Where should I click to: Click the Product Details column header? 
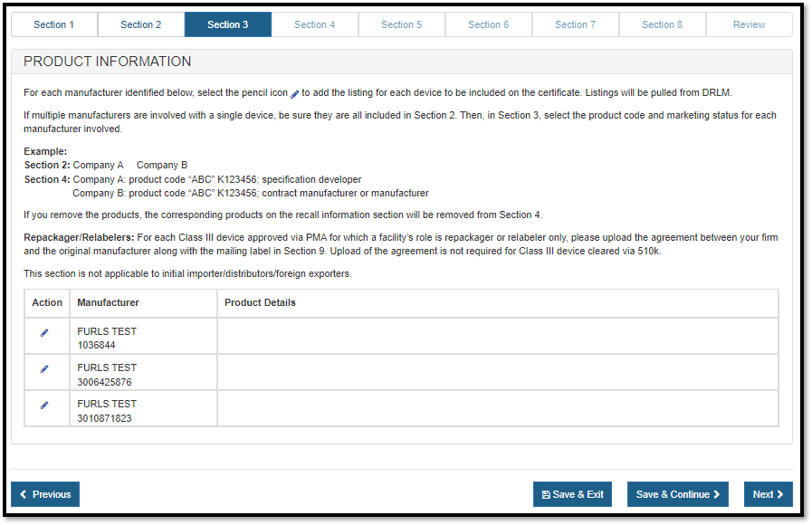261,302
